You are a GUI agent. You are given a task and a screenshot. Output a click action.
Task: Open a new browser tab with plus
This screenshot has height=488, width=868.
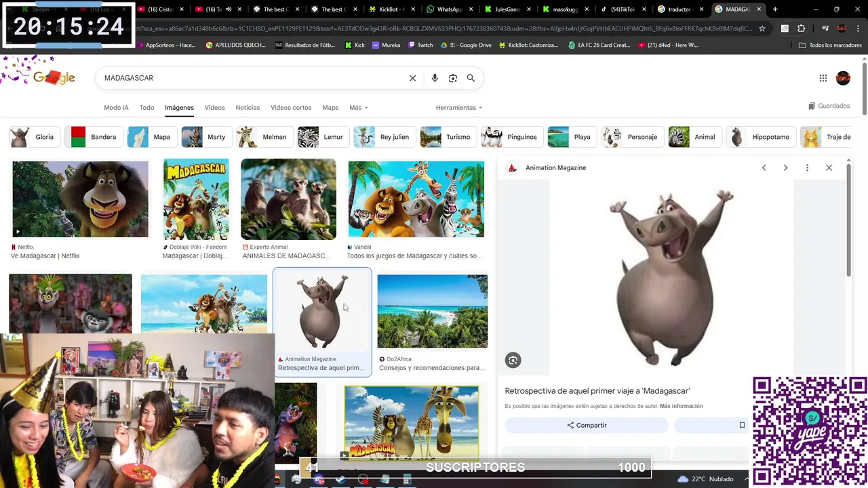pyautogui.click(x=775, y=9)
